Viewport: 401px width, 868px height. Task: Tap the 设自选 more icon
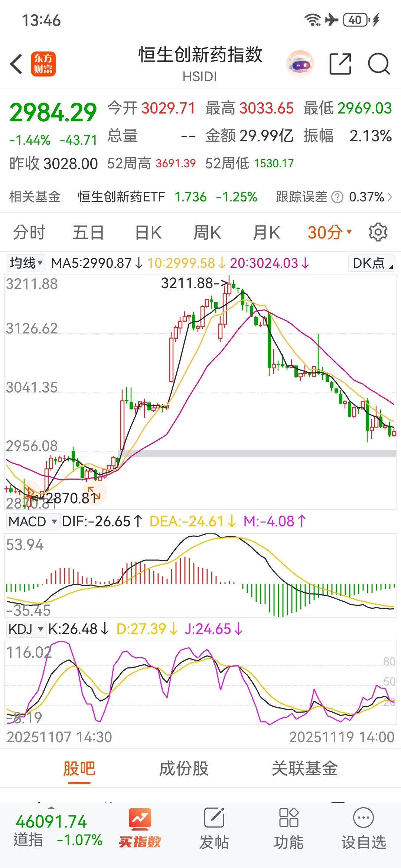click(x=363, y=829)
